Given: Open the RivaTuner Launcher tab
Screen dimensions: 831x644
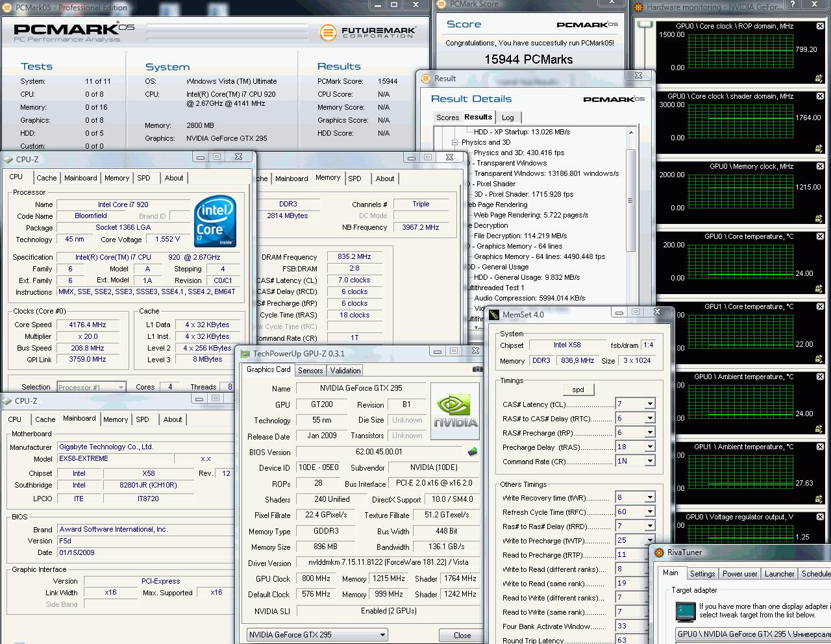Looking at the screenshot, I should (x=780, y=574).
